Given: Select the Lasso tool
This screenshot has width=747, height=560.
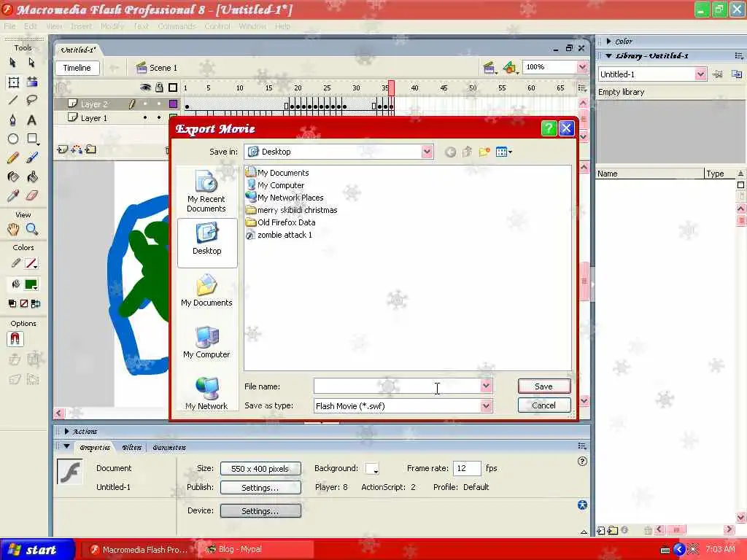Looking at the screenshot, I should point(31,100).
